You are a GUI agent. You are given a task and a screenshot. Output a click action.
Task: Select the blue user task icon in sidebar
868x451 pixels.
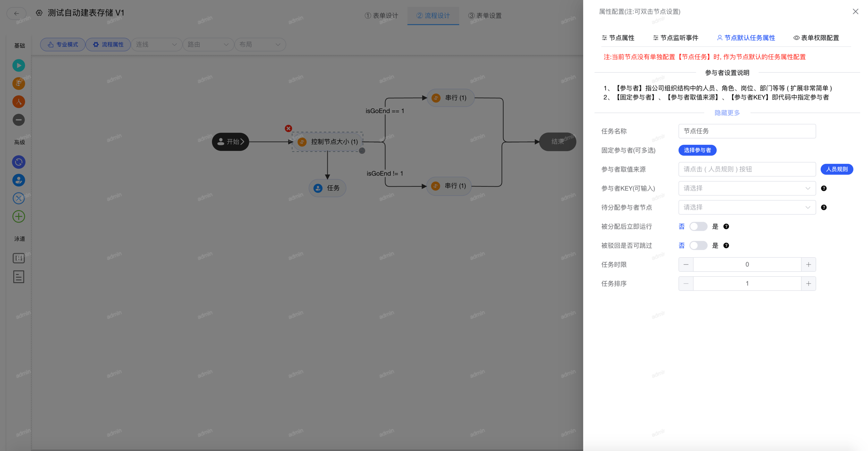click(19, 180)
